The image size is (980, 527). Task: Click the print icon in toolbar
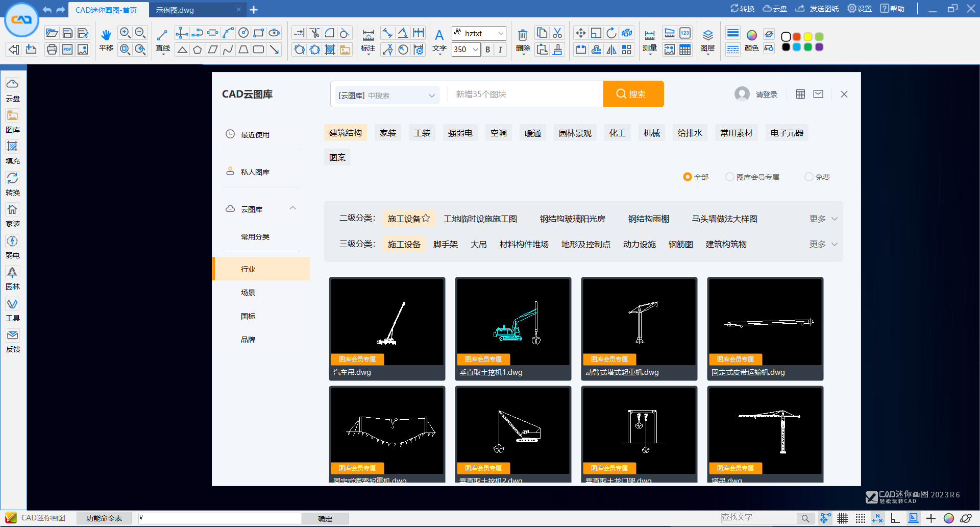(x=52, y=50)
